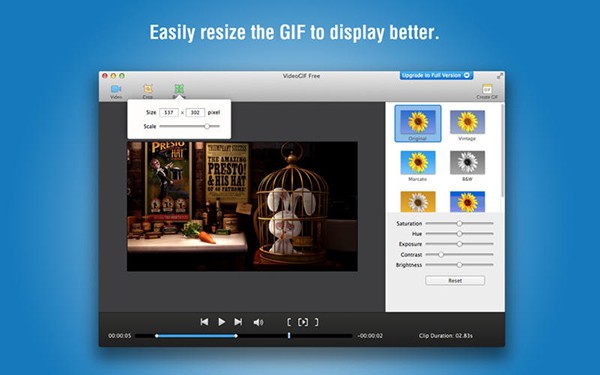
Task: Skip to previous frame button
Action: (204, 322)
